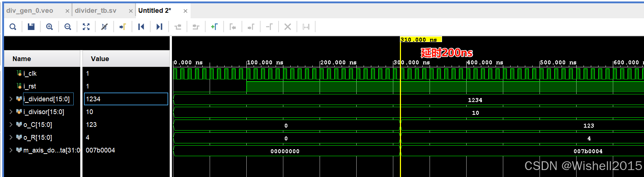
Task: Click the Previous Marker icon
Action: coord(233,27)
